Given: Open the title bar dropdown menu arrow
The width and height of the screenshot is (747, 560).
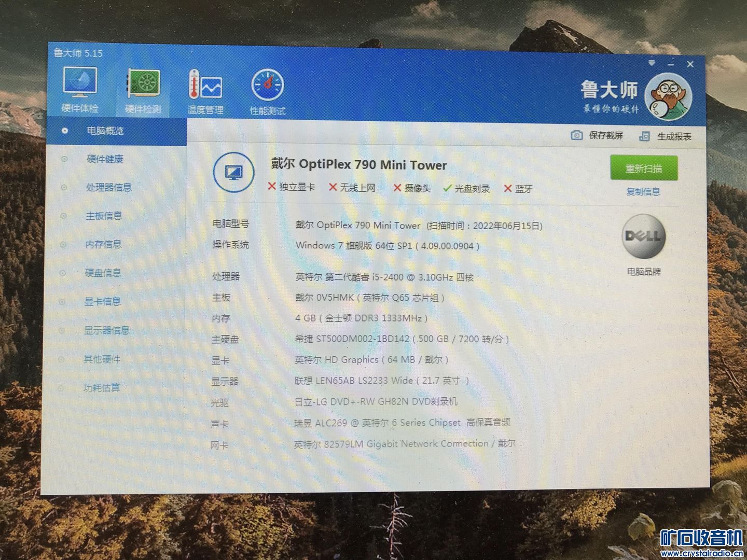Looking at the screenshot, I should click(x=652, y=63).
